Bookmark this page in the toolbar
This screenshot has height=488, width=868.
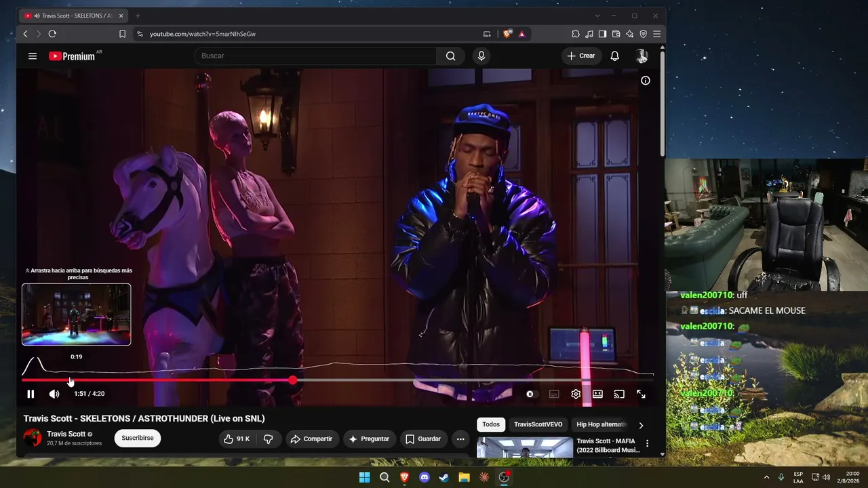tap(123, 34)
